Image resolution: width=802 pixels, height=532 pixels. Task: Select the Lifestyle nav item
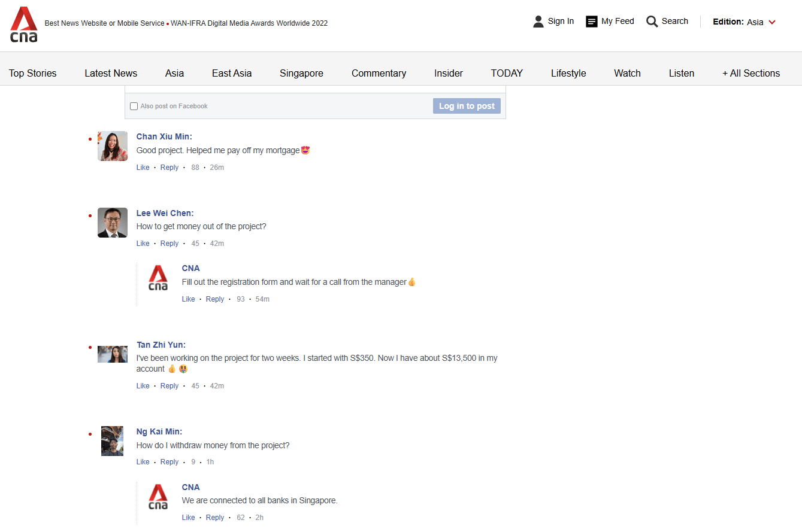coord(568,73)
